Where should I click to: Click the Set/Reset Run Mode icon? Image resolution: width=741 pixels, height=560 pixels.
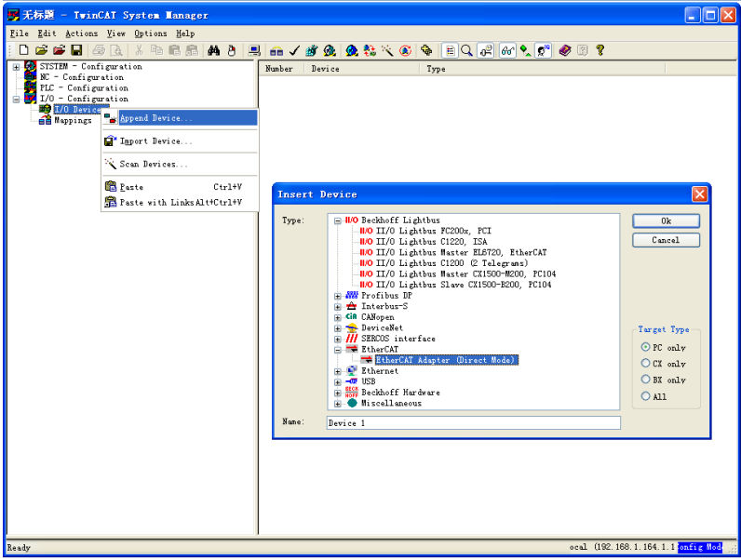330,50
